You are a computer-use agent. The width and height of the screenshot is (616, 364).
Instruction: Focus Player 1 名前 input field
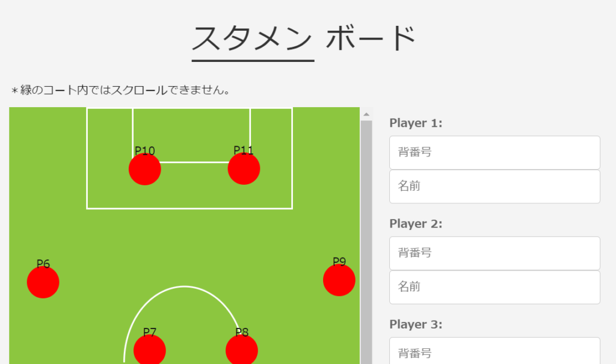[x=494, y=187]
